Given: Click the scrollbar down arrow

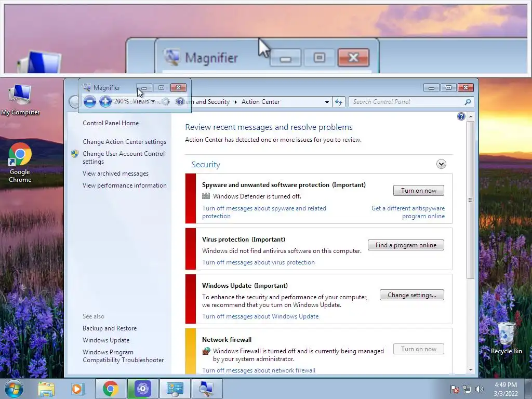Looking at the screenshot, I should [x=471, y=370].
